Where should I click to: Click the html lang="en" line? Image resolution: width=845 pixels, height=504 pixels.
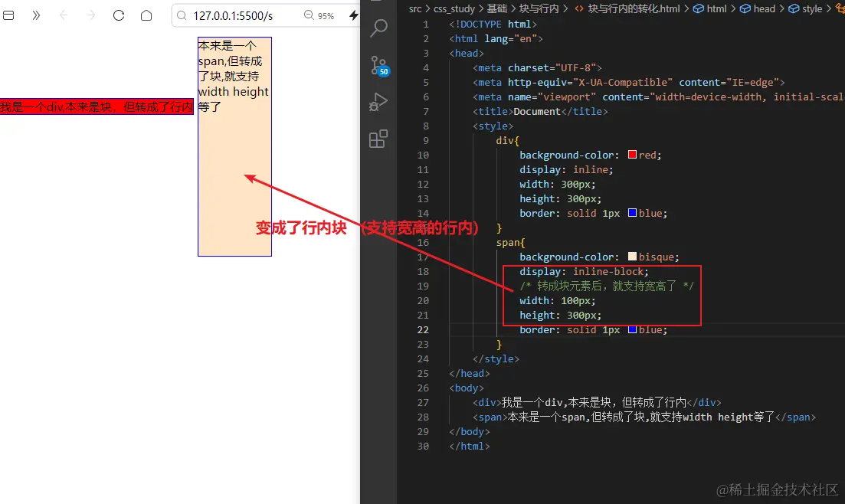[x=496, y=38]
